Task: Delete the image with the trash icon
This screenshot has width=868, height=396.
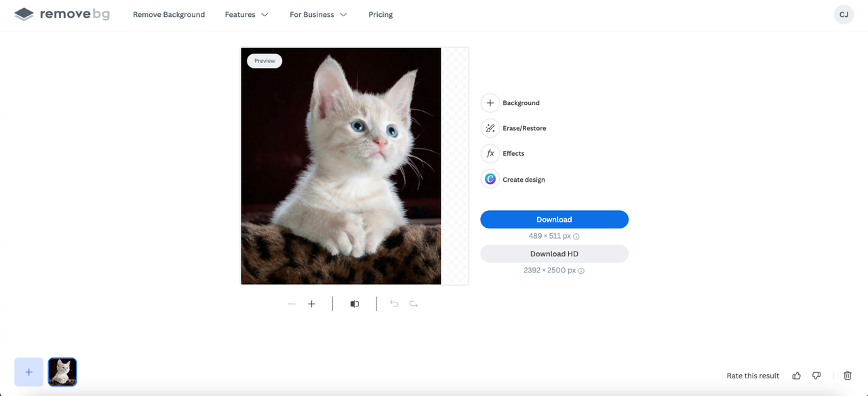Action: (848, 376)
